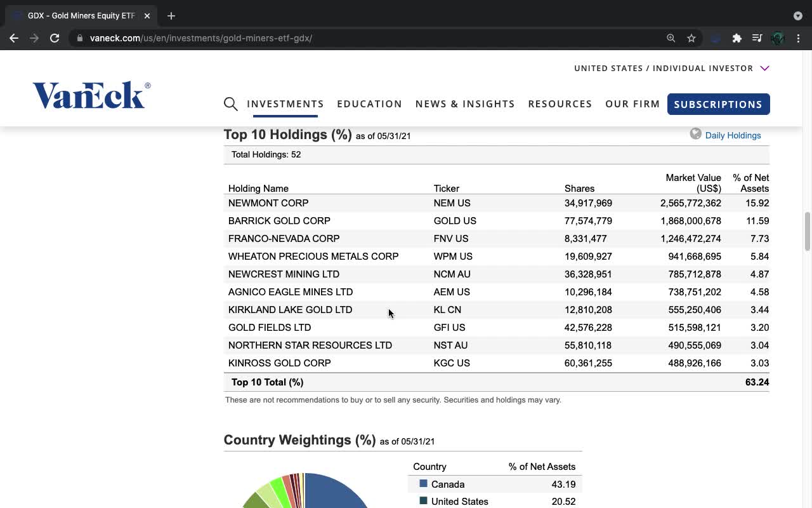
Task: Click the KL CN ticker
Action: tap(447, 310)
